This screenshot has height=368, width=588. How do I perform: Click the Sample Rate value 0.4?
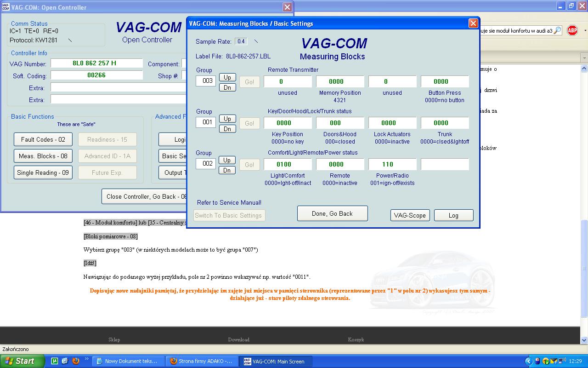pos(241,41)
